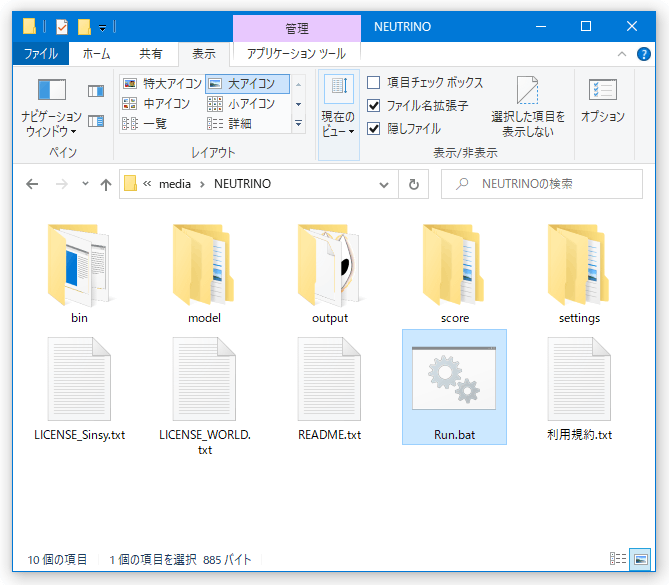Toggle the preview pane icon

coord(96,91)
